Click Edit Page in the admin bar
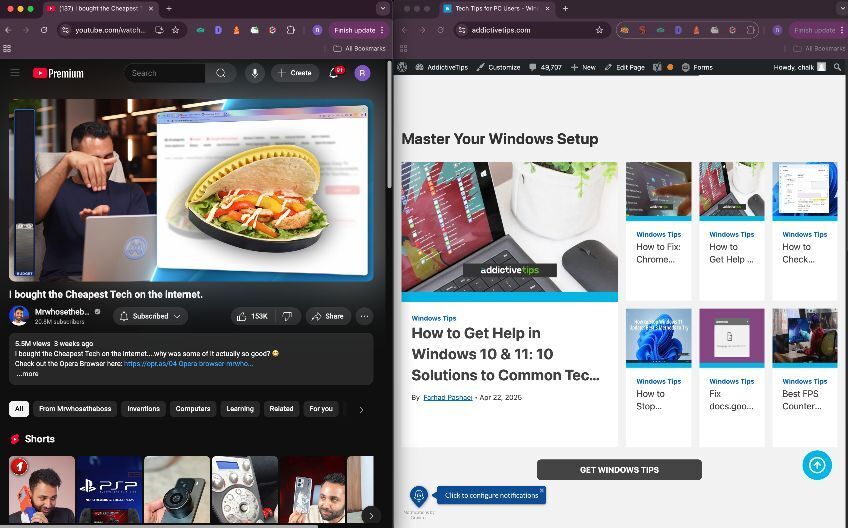The image size is (848, 528). click(625, 67)
